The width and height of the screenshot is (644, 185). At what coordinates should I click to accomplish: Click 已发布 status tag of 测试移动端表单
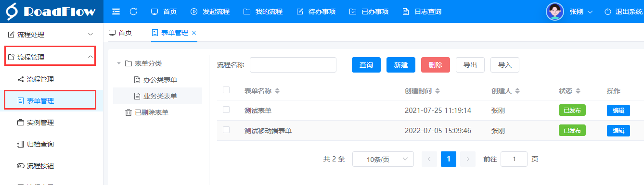[x=572, y=130]
